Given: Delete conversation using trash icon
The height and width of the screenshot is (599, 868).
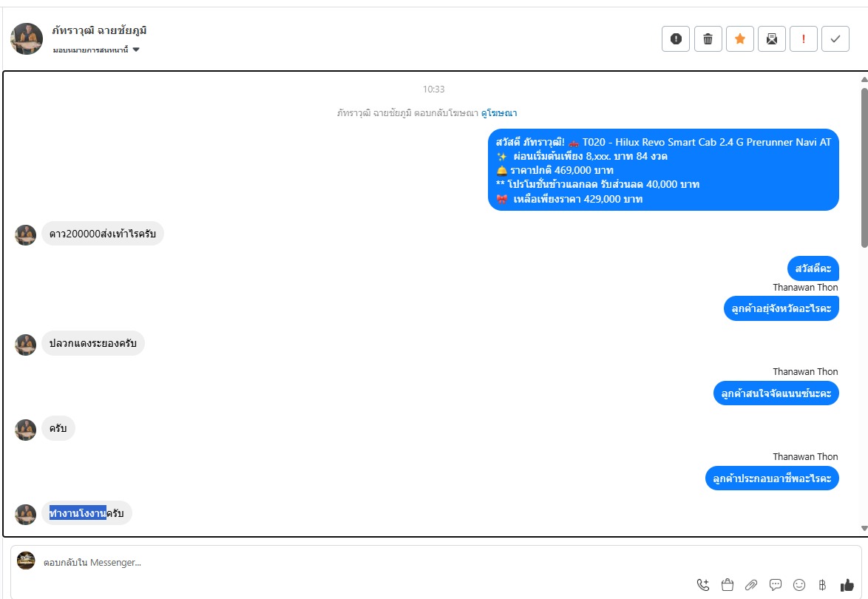Looking at the screenshot, I should coord(708,39).
